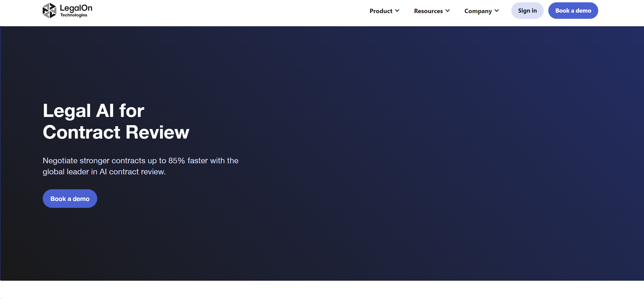
Task: Expand the Company navigation dropdown
Action: (x=478, y=11)
